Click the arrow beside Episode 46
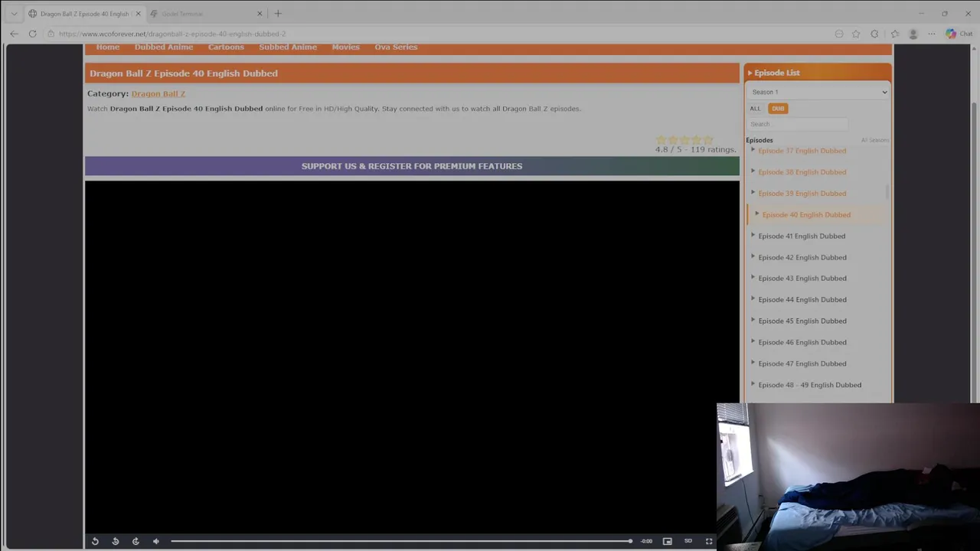Viewport: 980px width, 551px height. [753, 341]
